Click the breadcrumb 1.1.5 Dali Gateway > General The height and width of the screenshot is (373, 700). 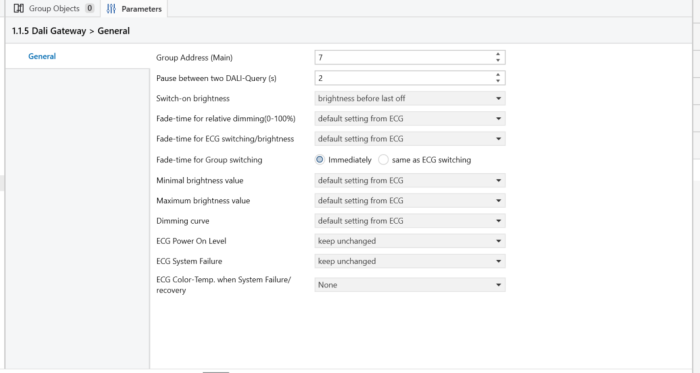71,31
